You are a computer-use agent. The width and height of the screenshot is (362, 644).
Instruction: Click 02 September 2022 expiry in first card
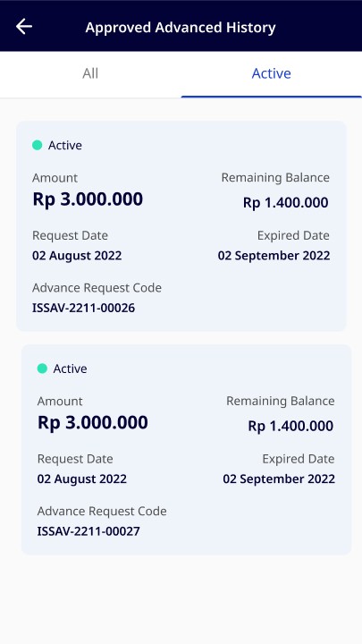point(274,256)
